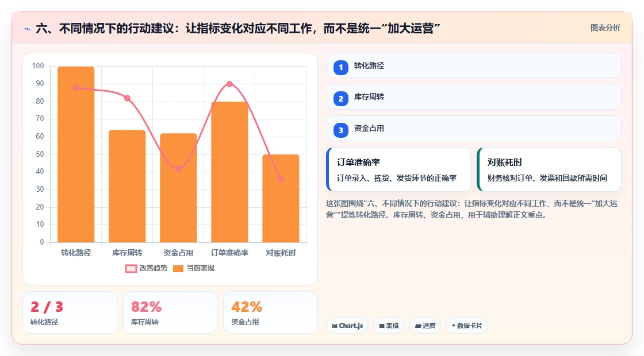Click the 数据卡片 tag

(x=466, y=326)
